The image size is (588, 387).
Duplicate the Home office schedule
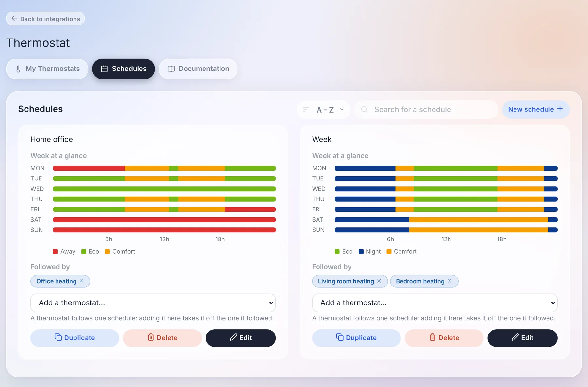click(x=75, y=338)
